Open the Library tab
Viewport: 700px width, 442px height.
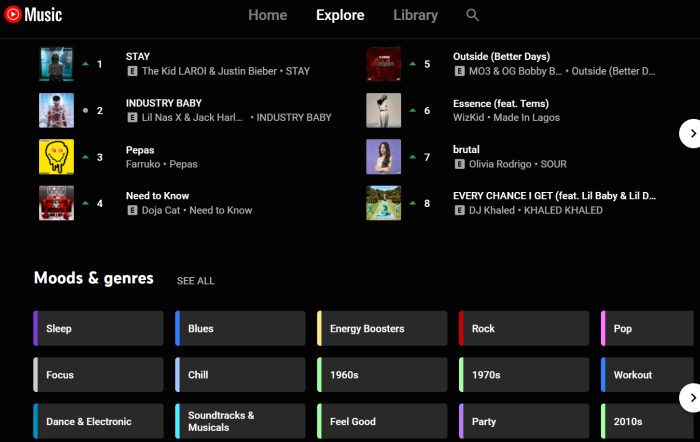pos(415,15)
